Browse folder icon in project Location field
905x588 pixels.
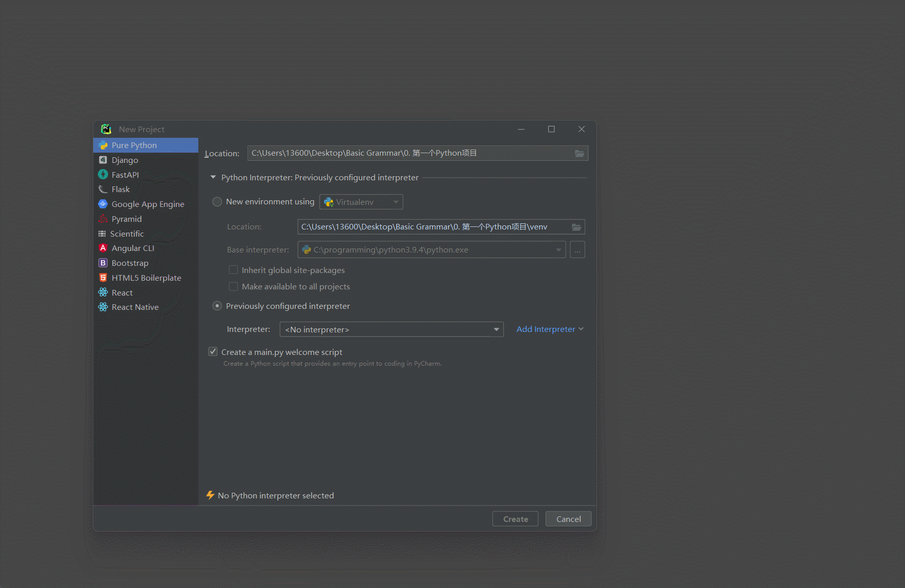click(x=580, y=153)
